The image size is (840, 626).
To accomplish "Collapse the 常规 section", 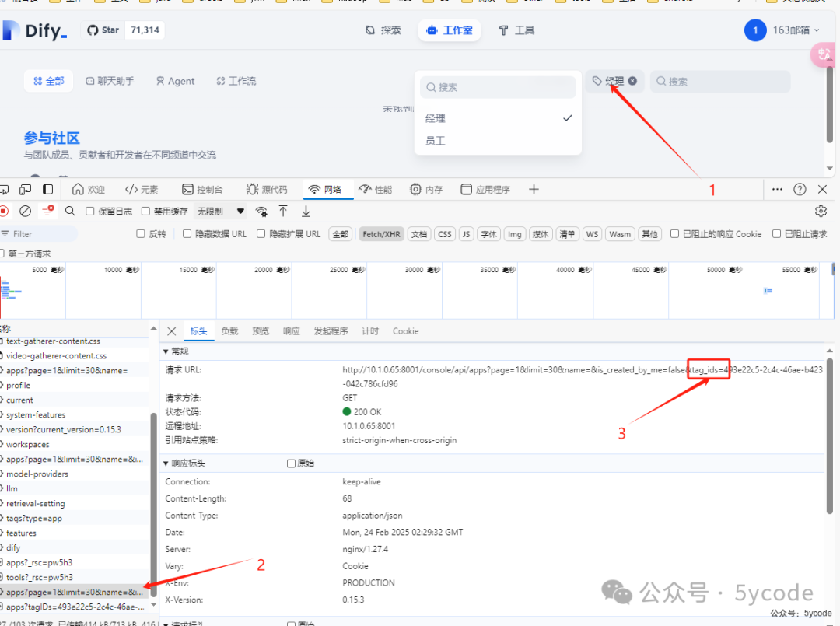I will click(166, 351).
